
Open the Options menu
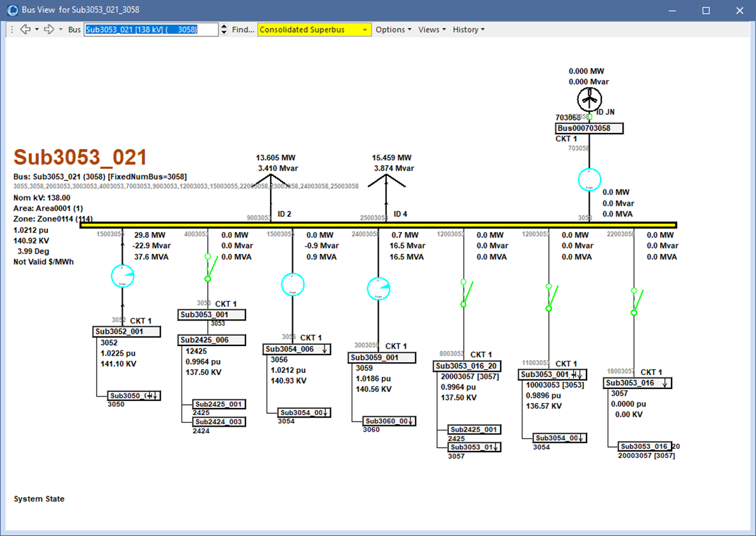[x=393, y=29]
